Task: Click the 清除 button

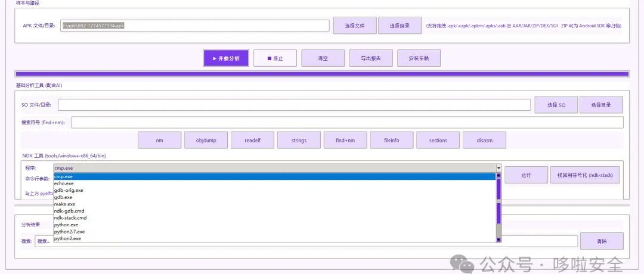Action: pos(602,242)
